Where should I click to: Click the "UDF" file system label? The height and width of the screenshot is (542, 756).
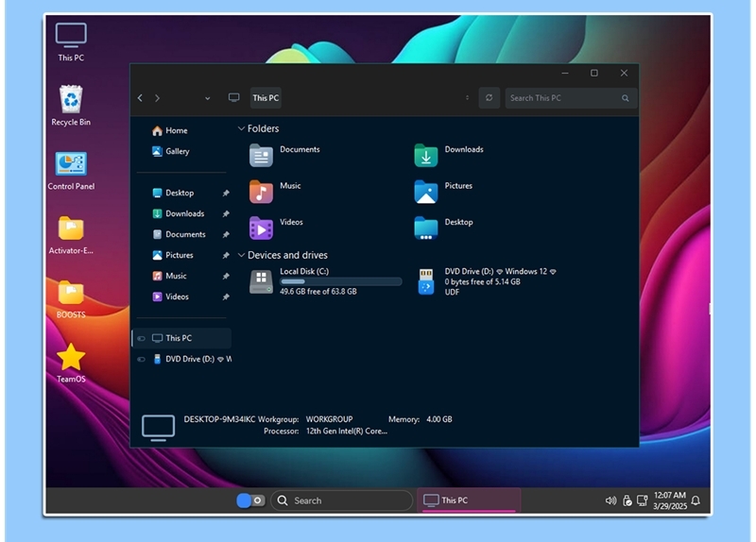(452, 292)
